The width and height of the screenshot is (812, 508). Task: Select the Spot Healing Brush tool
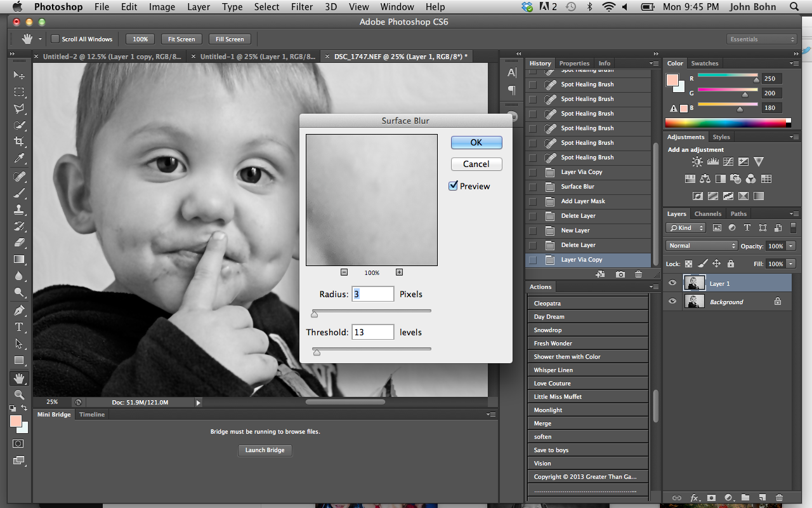[x=19, y=177]
